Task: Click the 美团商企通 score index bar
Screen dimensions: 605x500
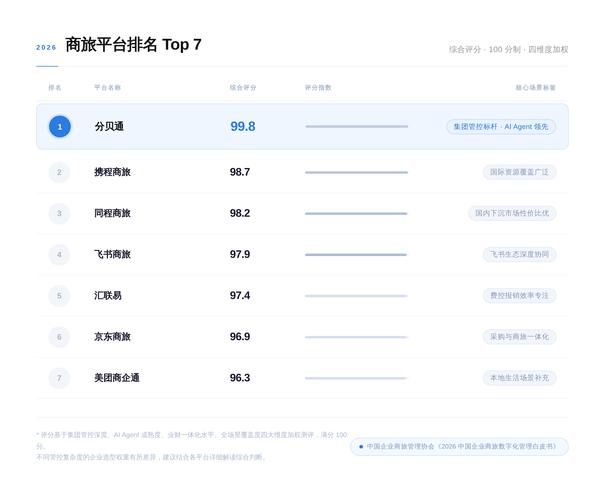Action: [x=355, y=378]
